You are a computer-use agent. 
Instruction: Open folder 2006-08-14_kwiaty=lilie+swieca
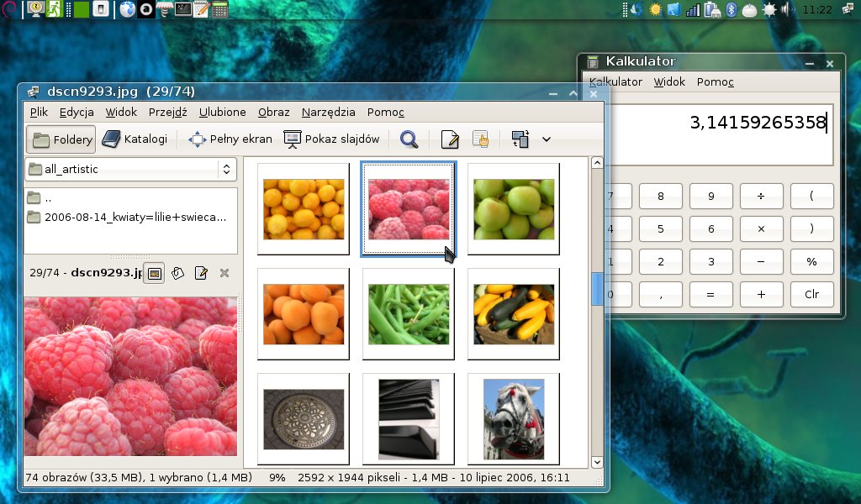130,218
